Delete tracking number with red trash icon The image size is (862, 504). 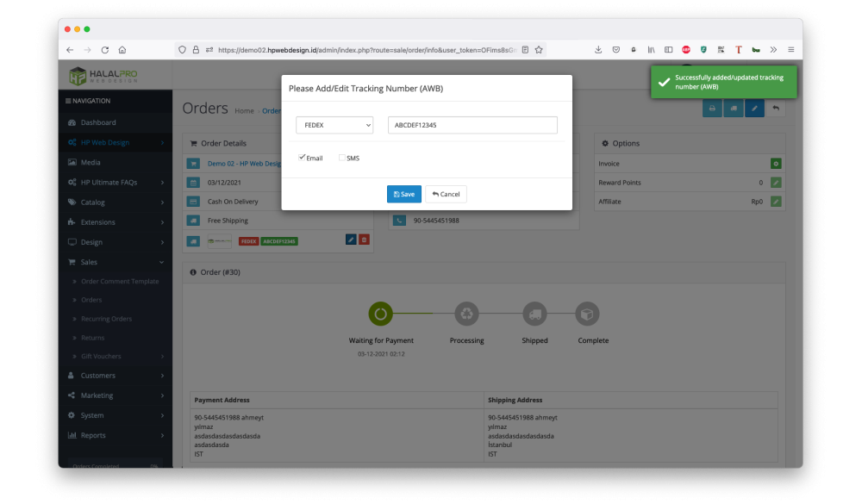pos(364,240)
